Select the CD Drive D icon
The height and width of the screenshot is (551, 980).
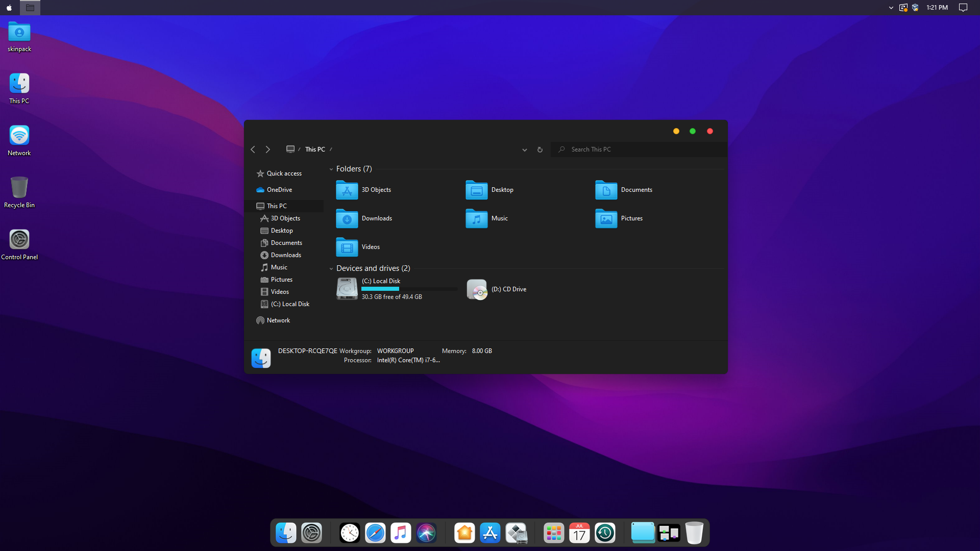point(477,289)
